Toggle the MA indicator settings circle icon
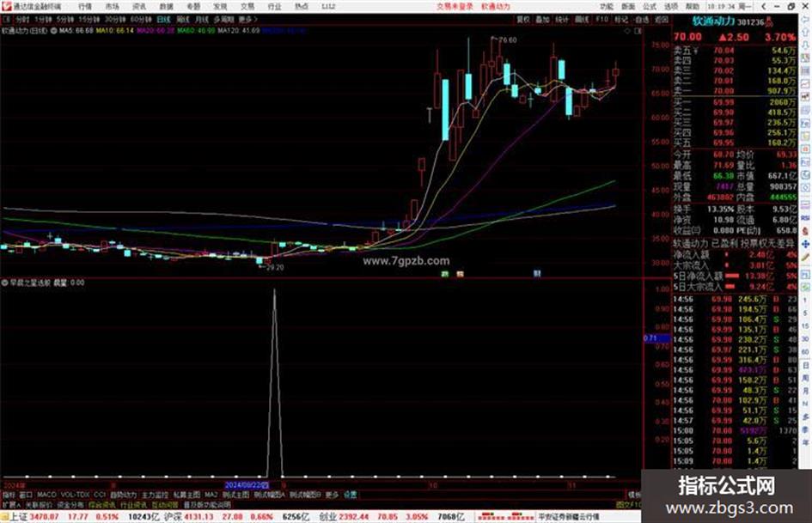The height and width of the screenshot is (523, 812). point(54,31)
